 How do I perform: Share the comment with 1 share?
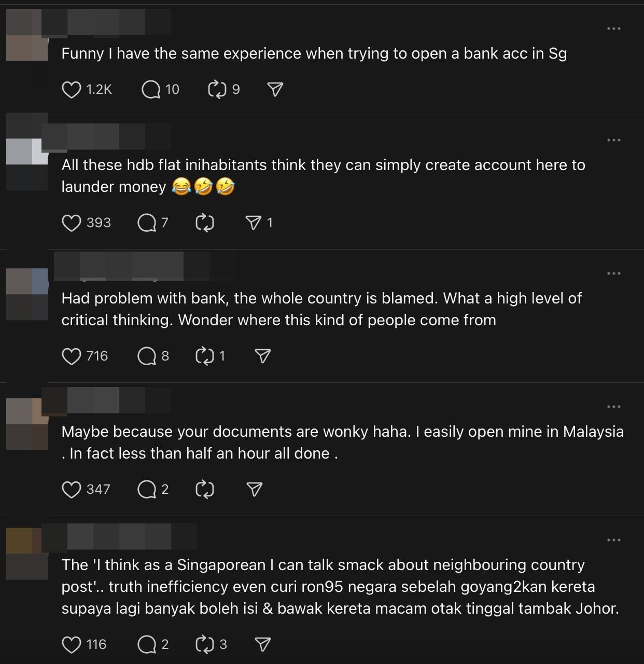pyautogui.click(x=253, y=223)
